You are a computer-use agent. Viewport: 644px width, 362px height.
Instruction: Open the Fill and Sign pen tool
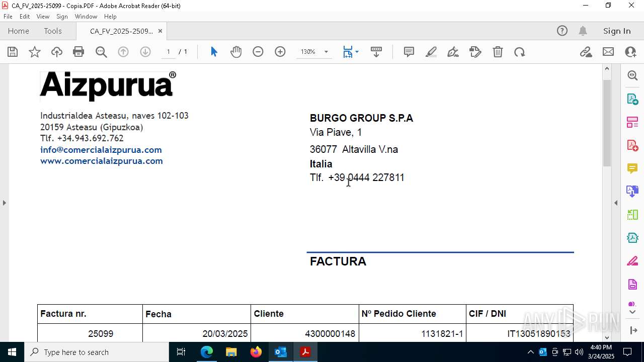point(453,52)
